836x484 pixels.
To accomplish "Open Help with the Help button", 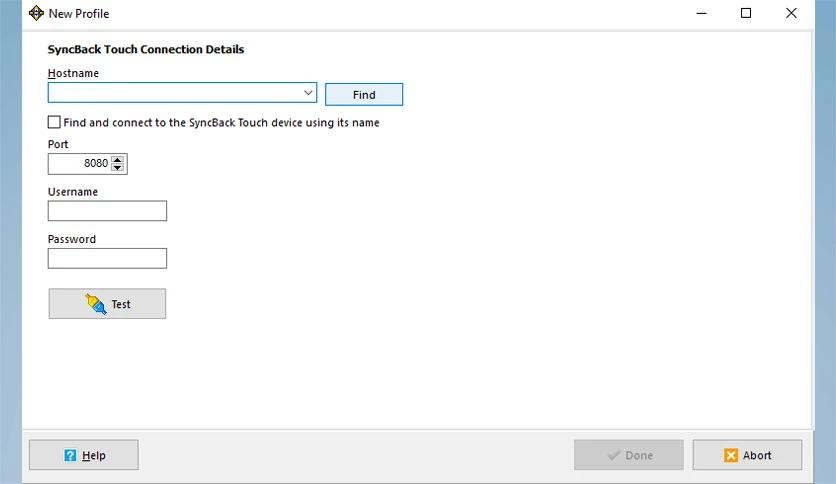I will 84,455.
